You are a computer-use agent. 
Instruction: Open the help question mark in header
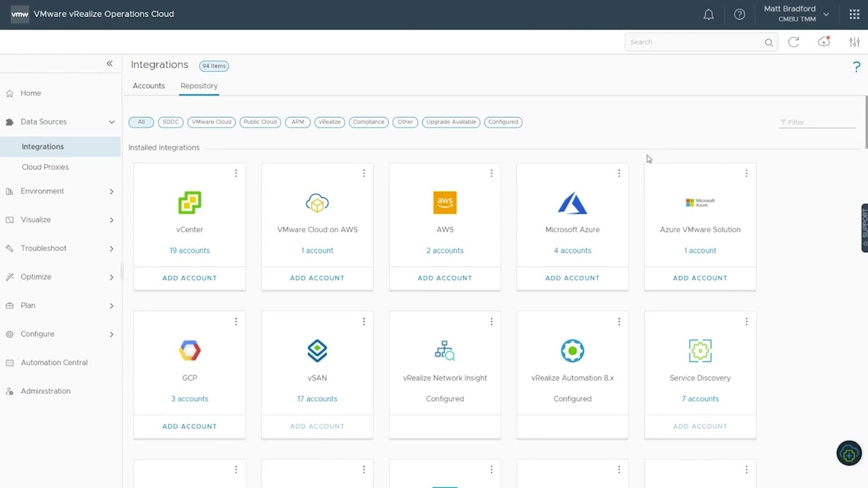pyautogui.click(x=740, y=14)
